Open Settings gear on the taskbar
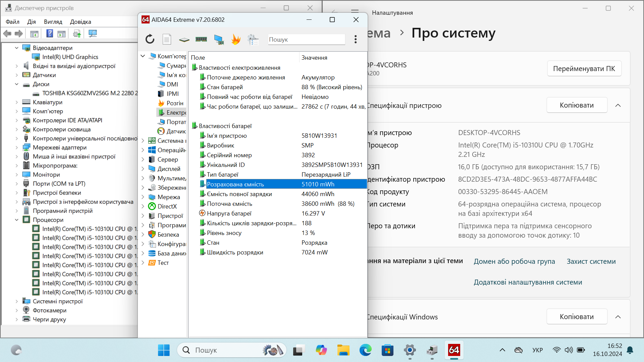644x362 pixels. click(x=410, y=350)
